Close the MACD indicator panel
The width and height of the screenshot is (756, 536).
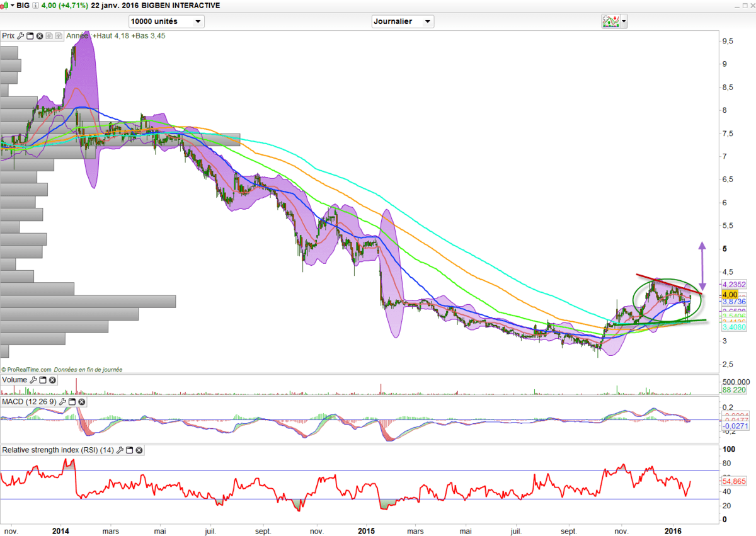click(81, 401)
